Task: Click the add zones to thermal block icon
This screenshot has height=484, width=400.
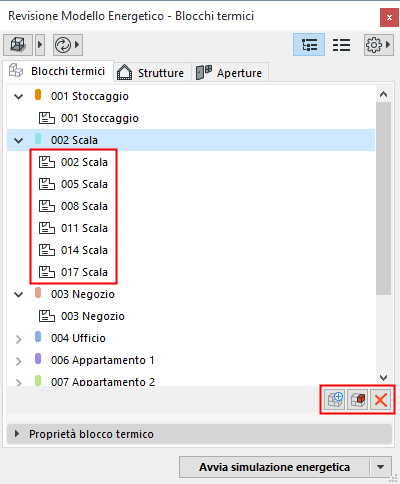Action: coord(358,400)
